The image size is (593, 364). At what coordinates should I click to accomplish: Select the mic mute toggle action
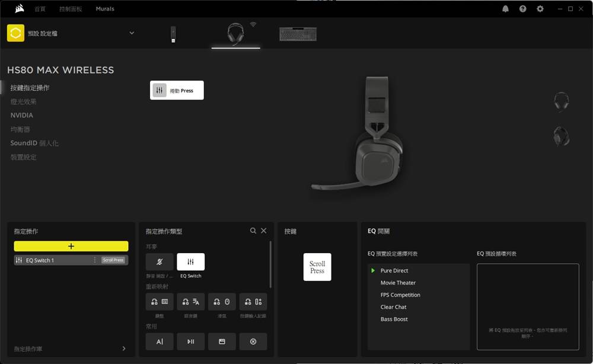(x=160, y=261)
